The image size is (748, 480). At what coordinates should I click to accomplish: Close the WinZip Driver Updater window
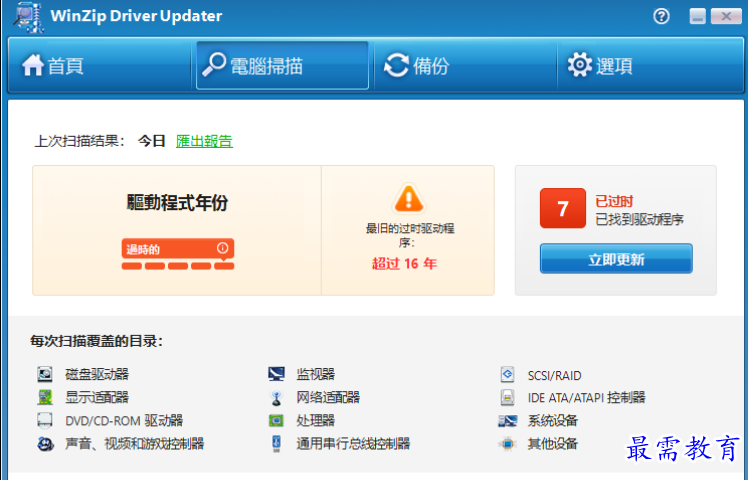coord(726,16)
